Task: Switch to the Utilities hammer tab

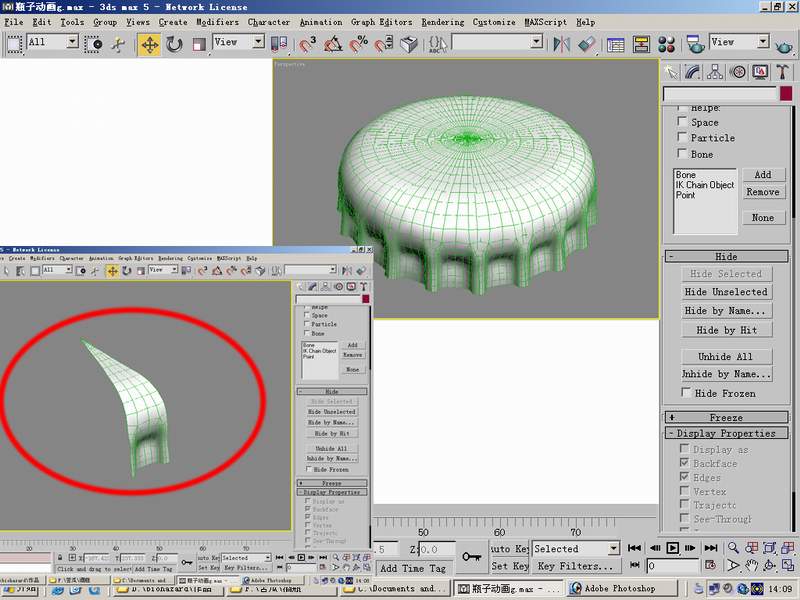Action: [783, 71]
